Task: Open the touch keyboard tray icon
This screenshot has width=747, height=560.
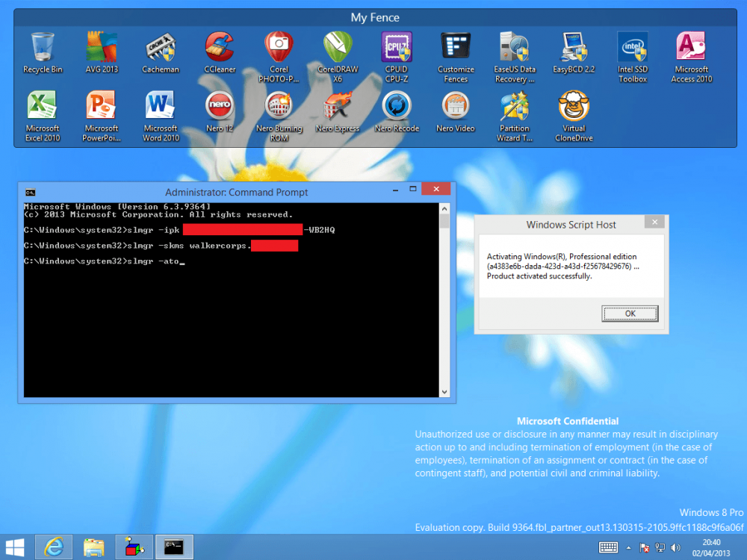Action: (x=608, y=547)
